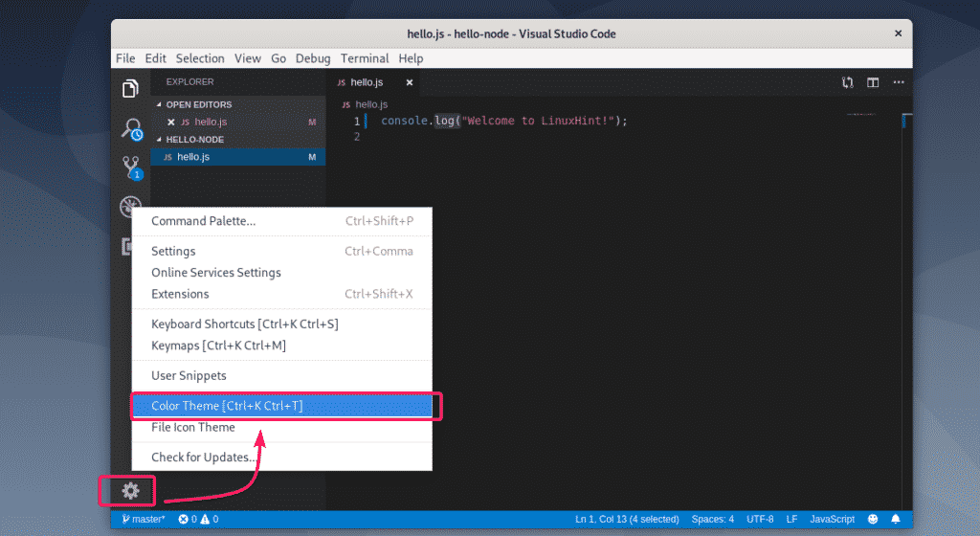Click the master branch indicator
Screen dimensions: 980x536
click(144, 519)
